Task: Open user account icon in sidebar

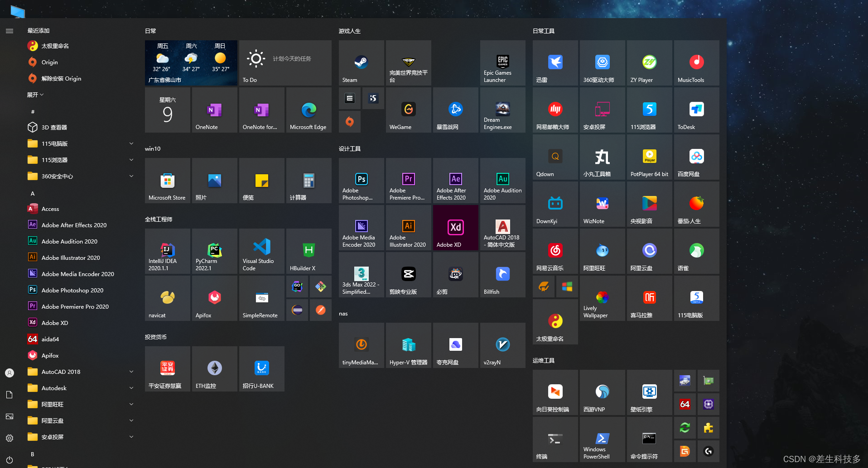Action: click(x=10, y=372)
